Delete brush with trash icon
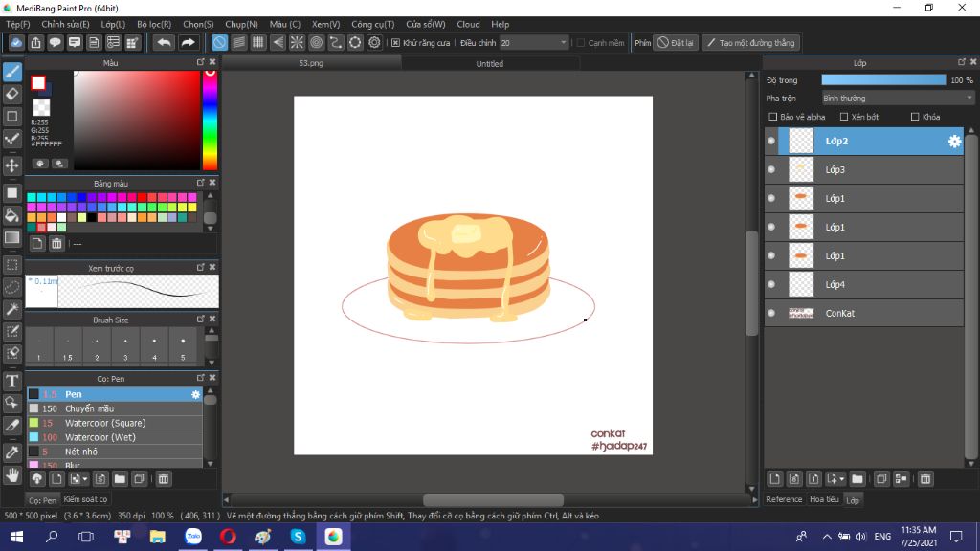 pyautogui.click(x=163, y=479)
